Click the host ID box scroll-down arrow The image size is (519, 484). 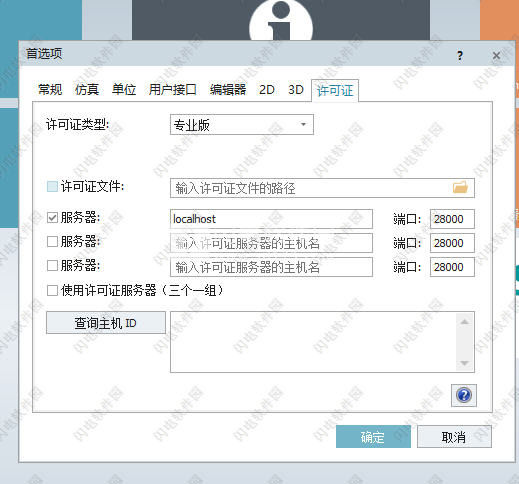point(464,363)
